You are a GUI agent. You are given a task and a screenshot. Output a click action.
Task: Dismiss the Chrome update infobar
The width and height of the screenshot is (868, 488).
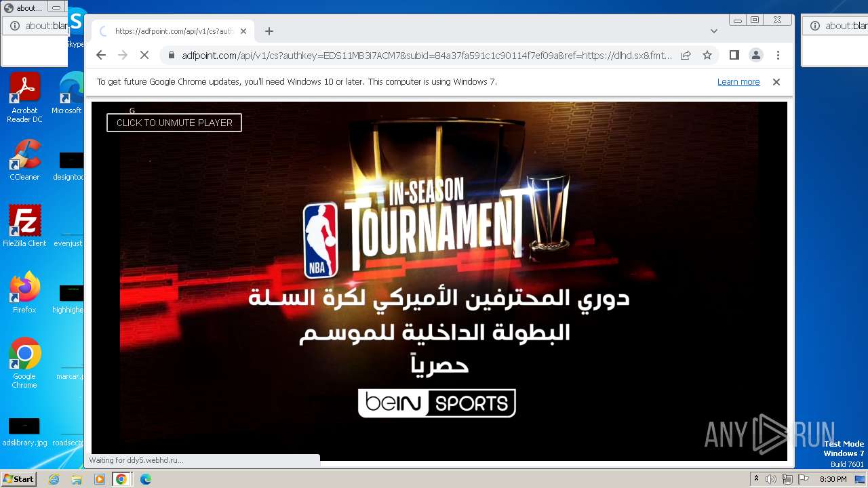point(776,82)
